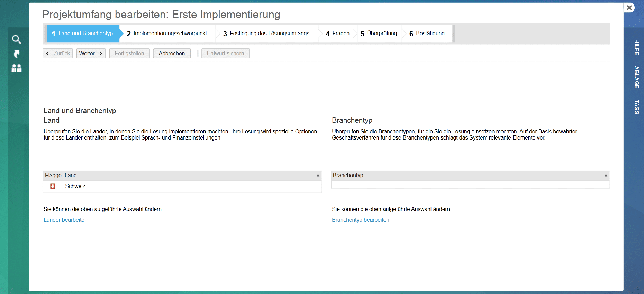The height and width of the screenshot is (294, 644).
Task: Click the Swiss flag icon
Action: pos(53,186)
